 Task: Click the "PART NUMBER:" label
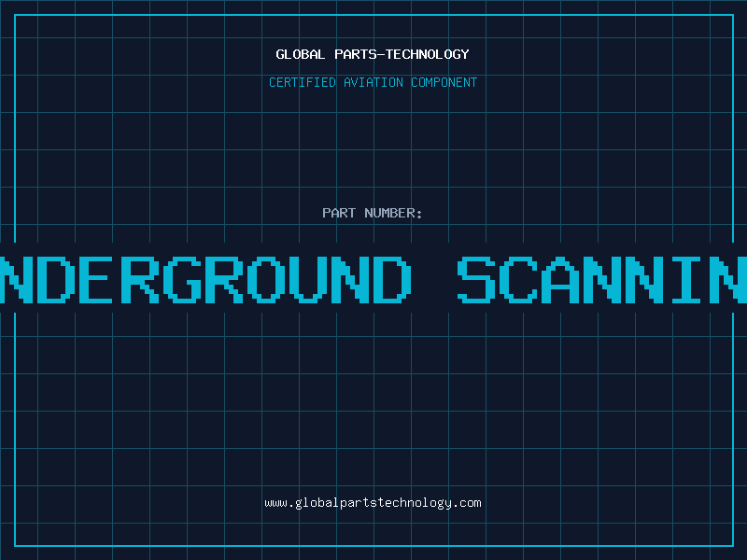point(373,213)
